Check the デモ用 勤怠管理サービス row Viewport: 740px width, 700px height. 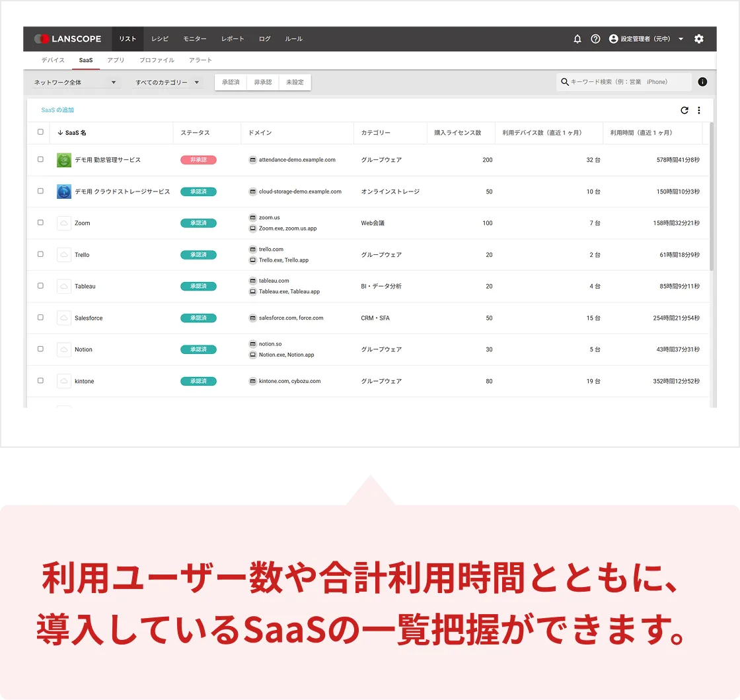click(40, 159)
